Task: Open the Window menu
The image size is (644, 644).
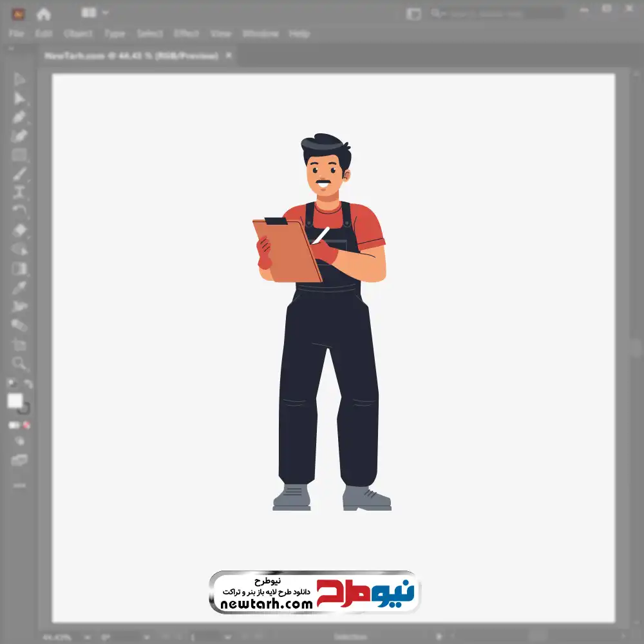Action: tap(260, 33)
